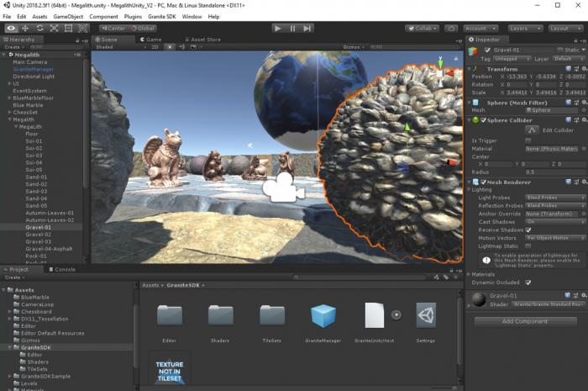Viewport: 588px width, 391px height.
Task: Uncheck Dynamic Occluded
Action: [528, 283]
